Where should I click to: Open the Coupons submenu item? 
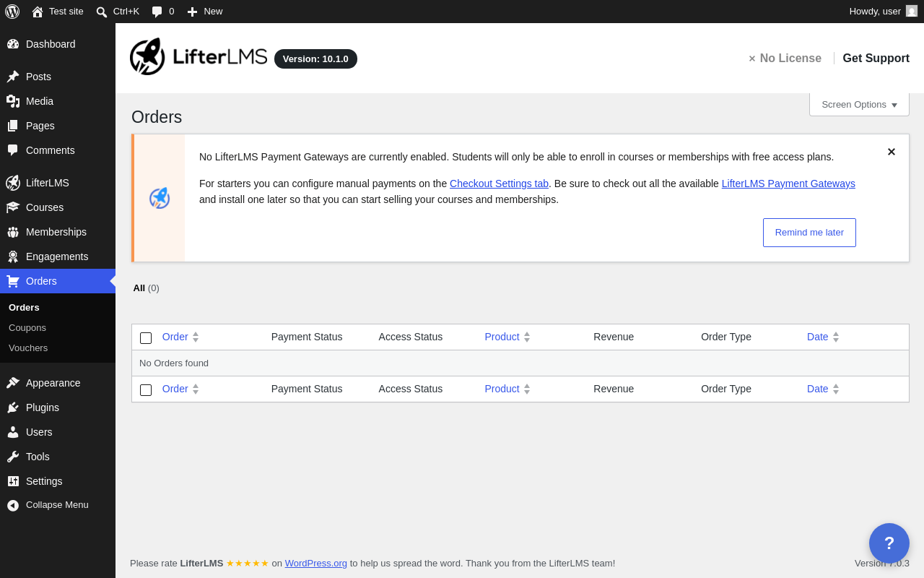point(58,328)
